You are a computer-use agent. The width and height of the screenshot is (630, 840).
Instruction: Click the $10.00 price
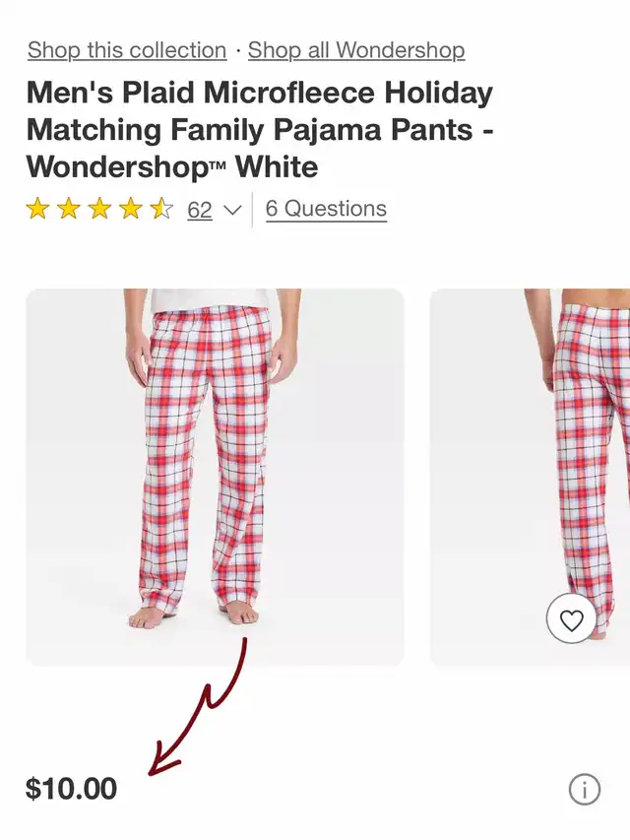pos(71,788)
